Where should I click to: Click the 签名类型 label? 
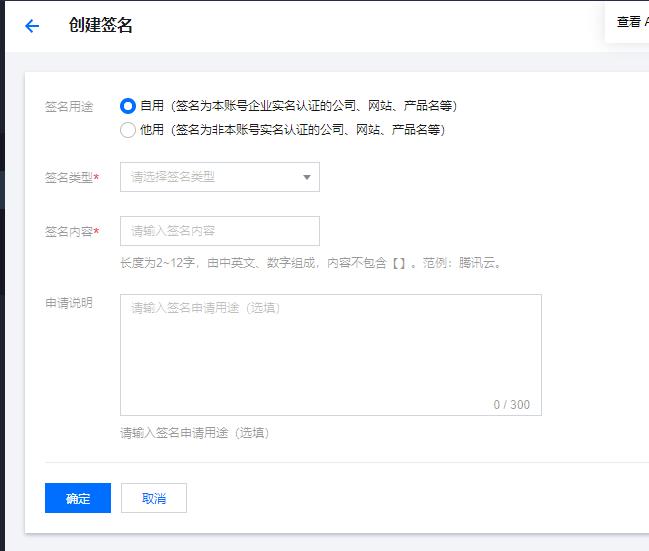[x=72, y=178]
